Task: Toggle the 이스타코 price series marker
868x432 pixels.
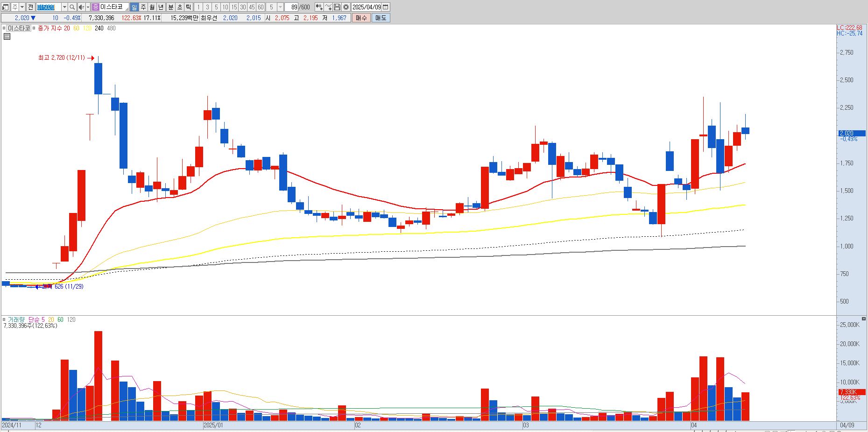Action: click(4, 28)
